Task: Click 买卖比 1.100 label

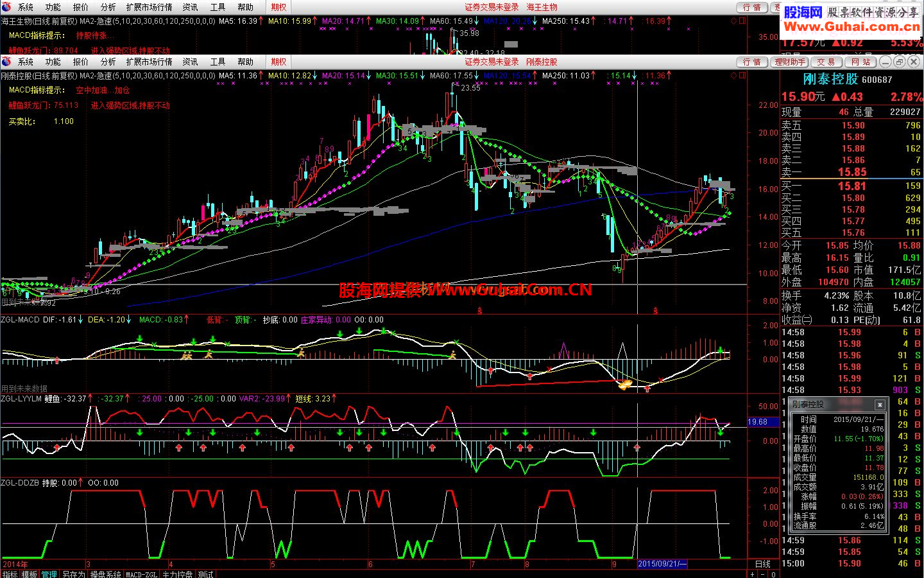Action: pyautogui.click(x=41, y=121)
